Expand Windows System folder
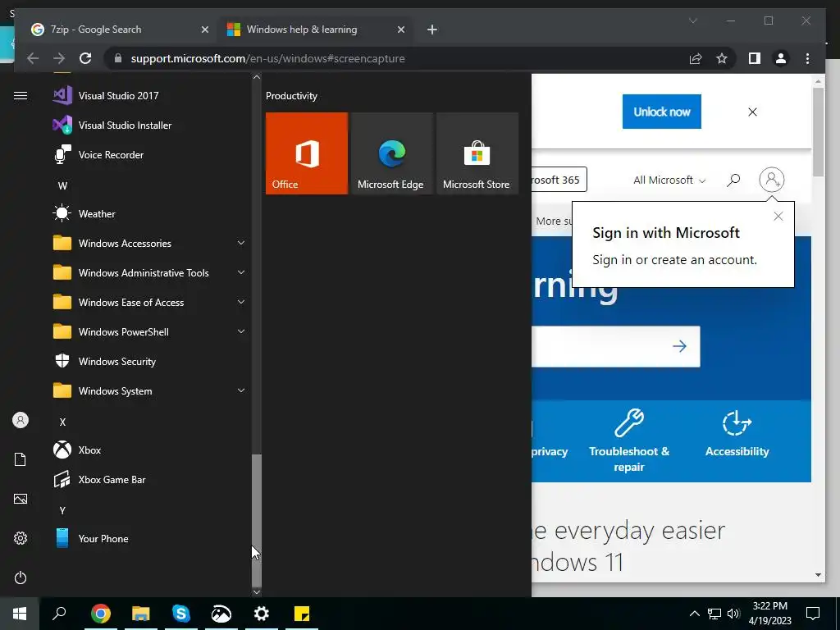 [x=148, y=391]
